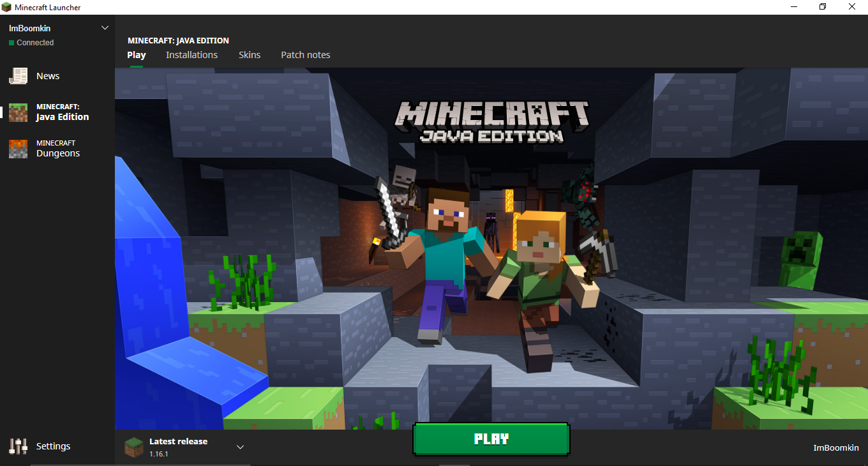Click the Minecraft Launcher title bar icon
Viewport: 868px width, 466px height.
click(x=7, y=7)
